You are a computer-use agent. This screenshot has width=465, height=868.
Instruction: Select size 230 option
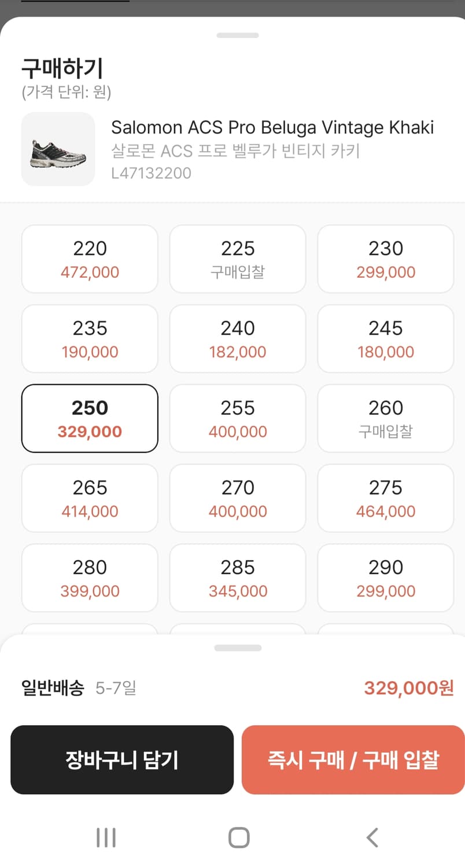386,259
